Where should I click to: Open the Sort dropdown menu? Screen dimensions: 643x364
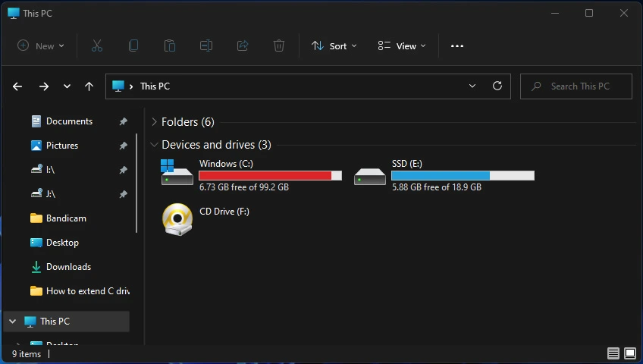click(x=334, y=46)
